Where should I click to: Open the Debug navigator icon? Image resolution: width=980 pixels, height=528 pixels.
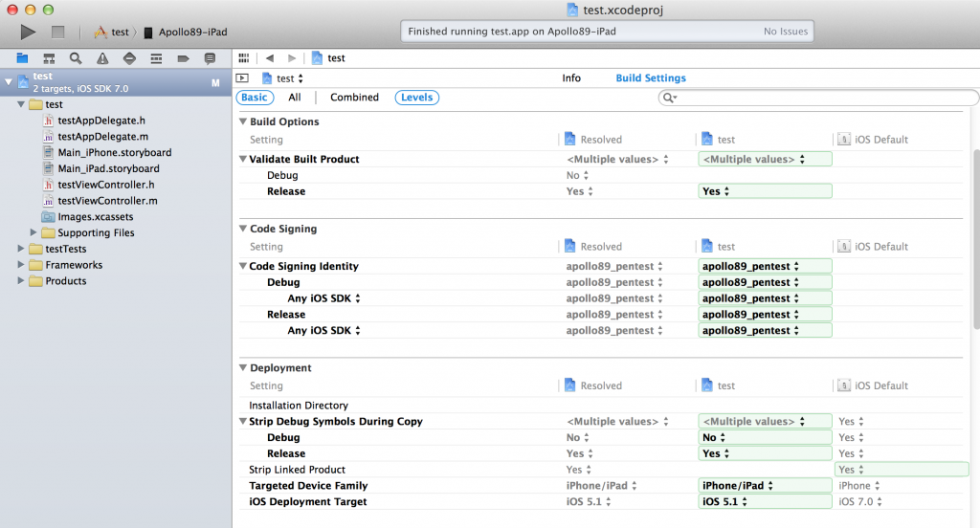tap(156, 58)
